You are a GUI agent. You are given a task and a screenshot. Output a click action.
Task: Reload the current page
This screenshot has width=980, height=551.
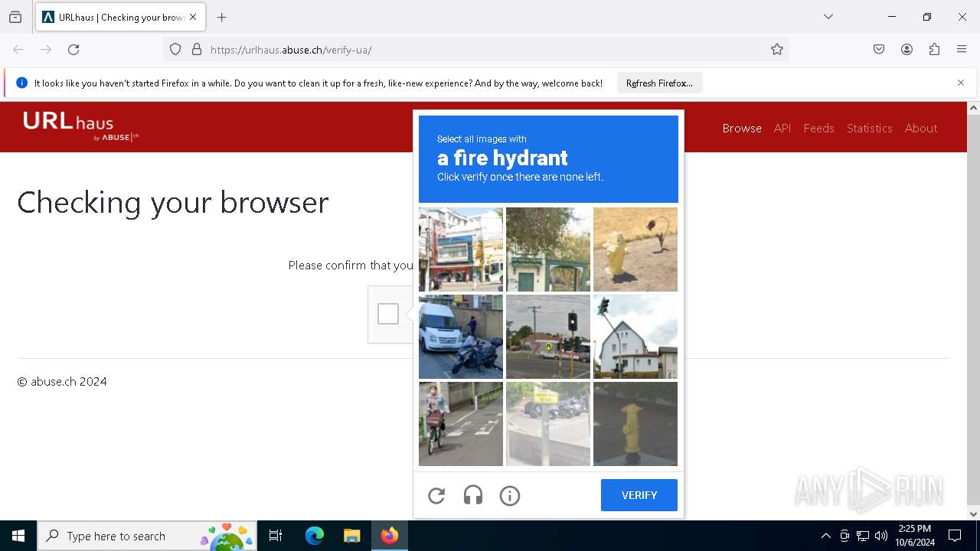(x=73, y=50)
